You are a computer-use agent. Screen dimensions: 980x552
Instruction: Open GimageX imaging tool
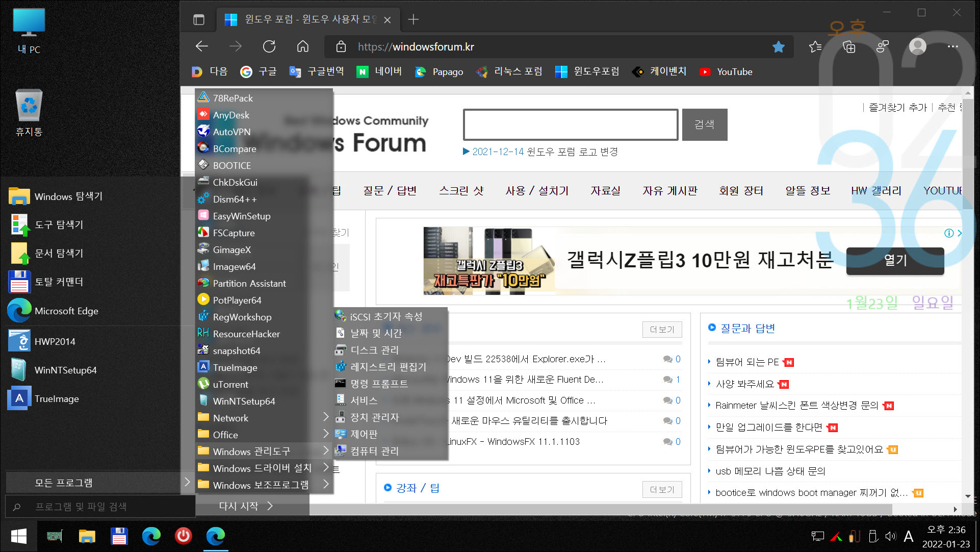pyautogui.click(x=264, y=249)
